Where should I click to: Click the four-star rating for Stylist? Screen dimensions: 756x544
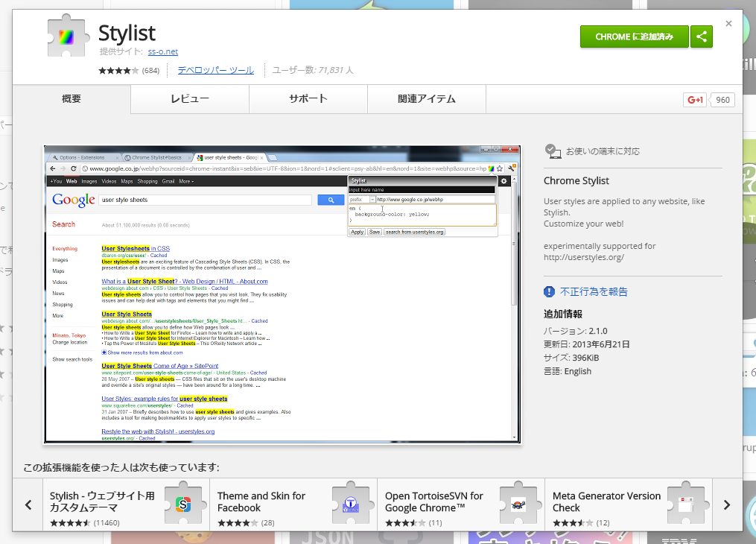118,70
